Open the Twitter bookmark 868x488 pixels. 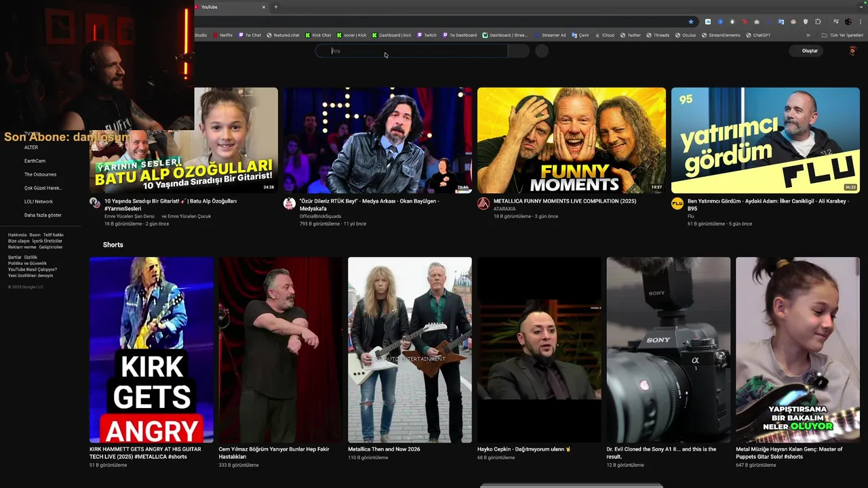(630, 35)
